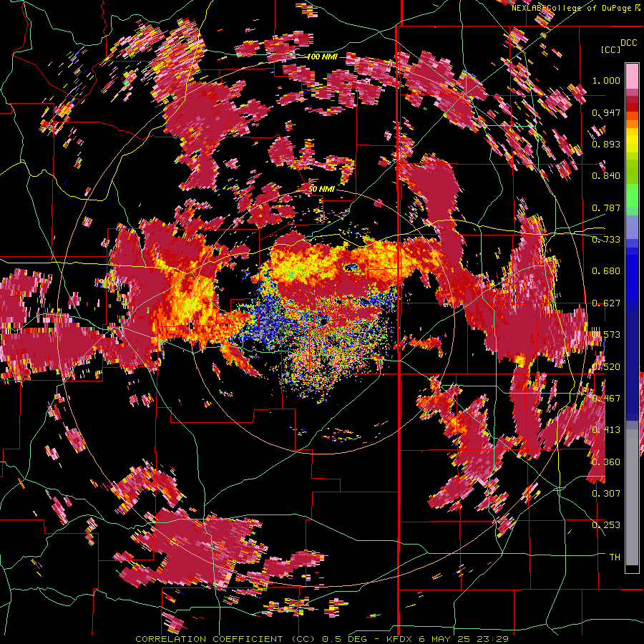Click the 0.253 legend value
644x644 pixels.
[606, 525]
